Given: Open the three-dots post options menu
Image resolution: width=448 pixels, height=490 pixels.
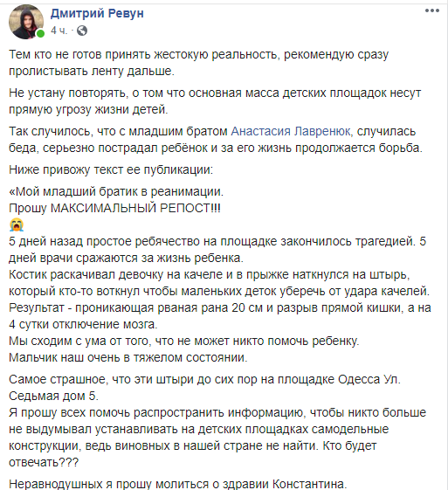Looking at the screenshot, I should (x=432, y=10).
